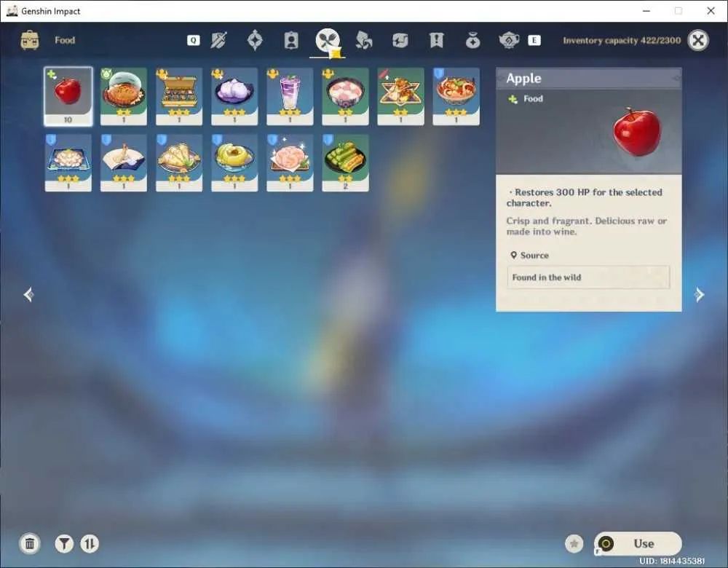Select the yellow-green bowl dish
This screenshot has height=568, width=728.
(234, 163)
